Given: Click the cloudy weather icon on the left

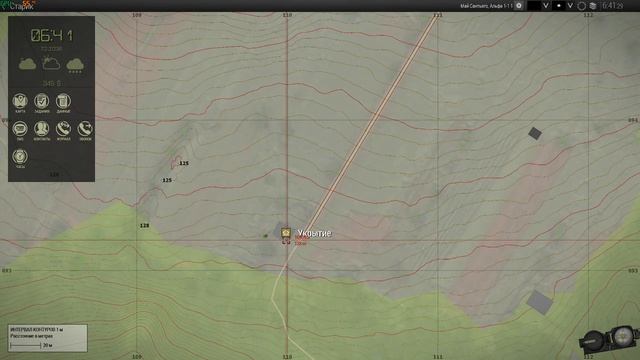Looking at the screenshot, I should (x=27, y=64).
